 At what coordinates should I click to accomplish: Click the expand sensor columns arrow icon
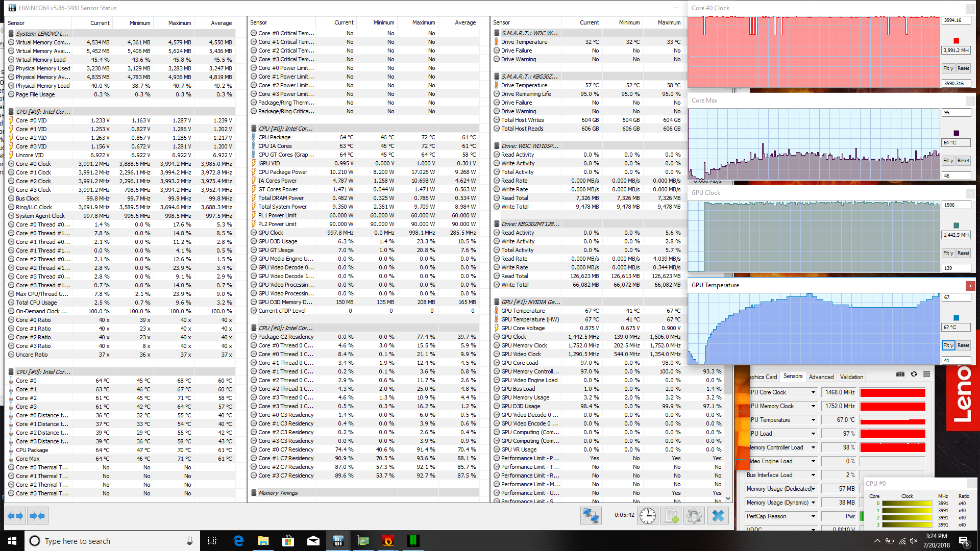click(15, 516)
